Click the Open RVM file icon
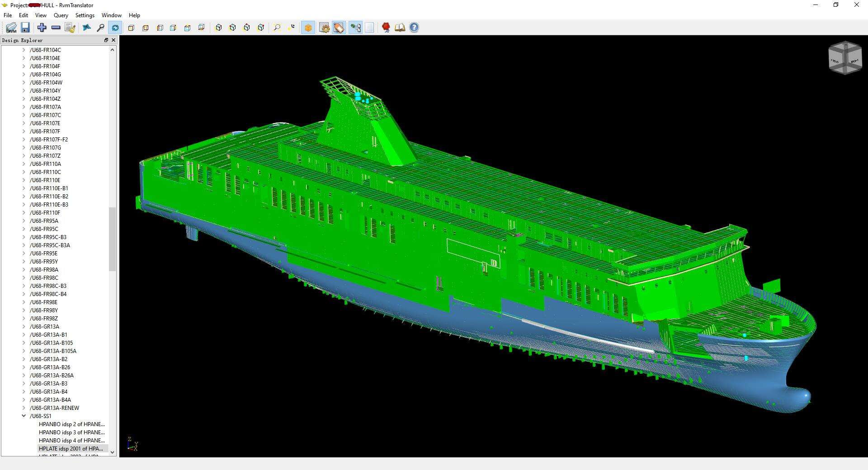The image size is (868, 470). (x=11, y=28)
